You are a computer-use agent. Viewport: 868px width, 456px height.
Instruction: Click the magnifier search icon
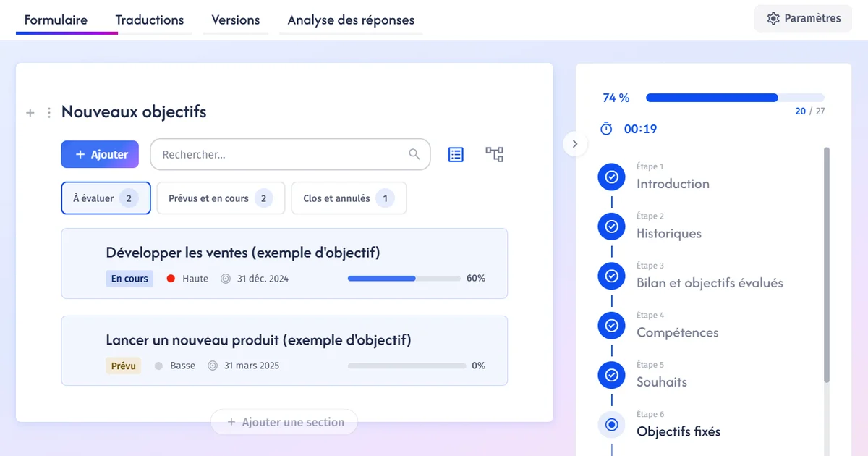coord(414,154)
